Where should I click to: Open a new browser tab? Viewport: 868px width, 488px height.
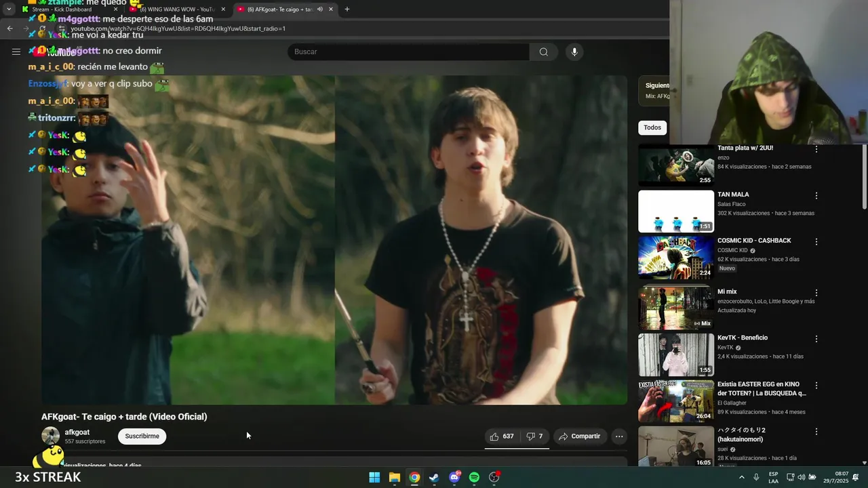tap(347, 9)
